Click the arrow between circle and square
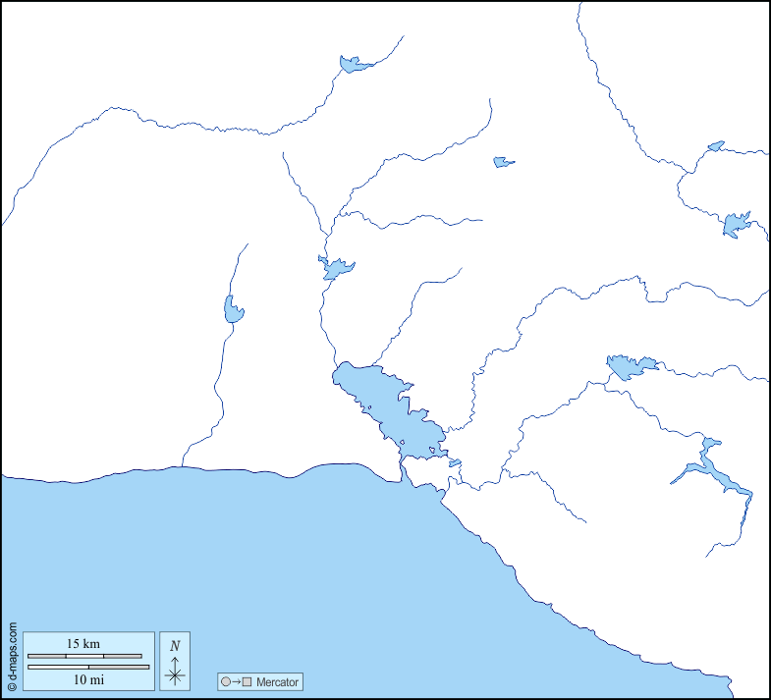Image resolution: width=771 pixels, height=700 pixels. [x=237, y=681]
